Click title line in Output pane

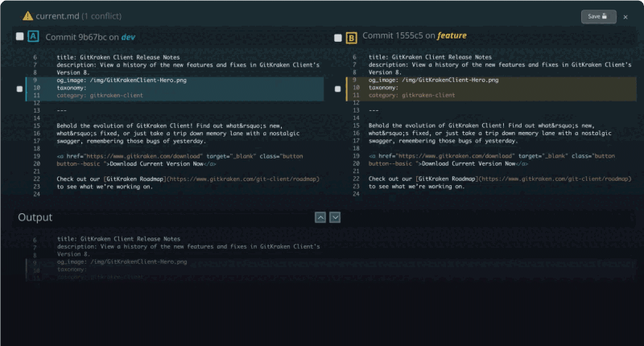118,239
